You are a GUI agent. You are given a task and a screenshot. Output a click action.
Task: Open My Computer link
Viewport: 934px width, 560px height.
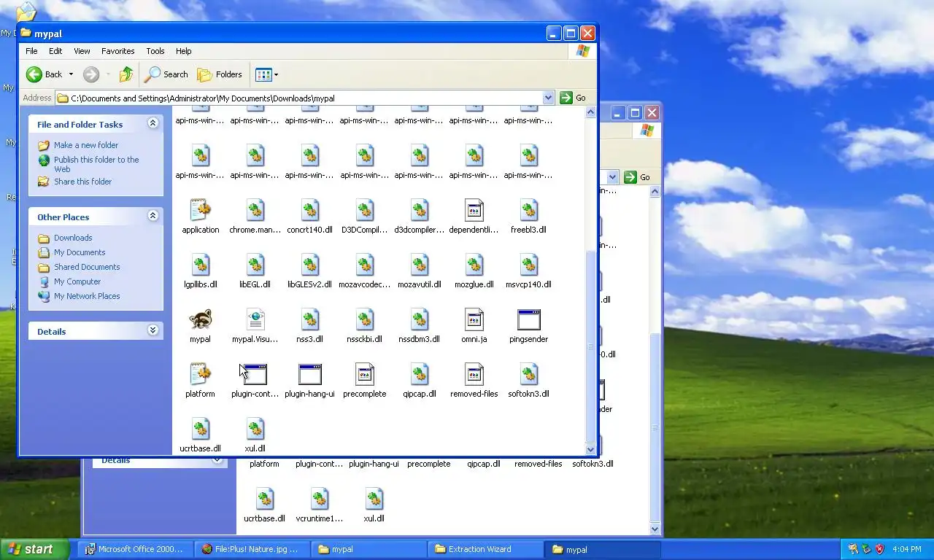(77, 281)
